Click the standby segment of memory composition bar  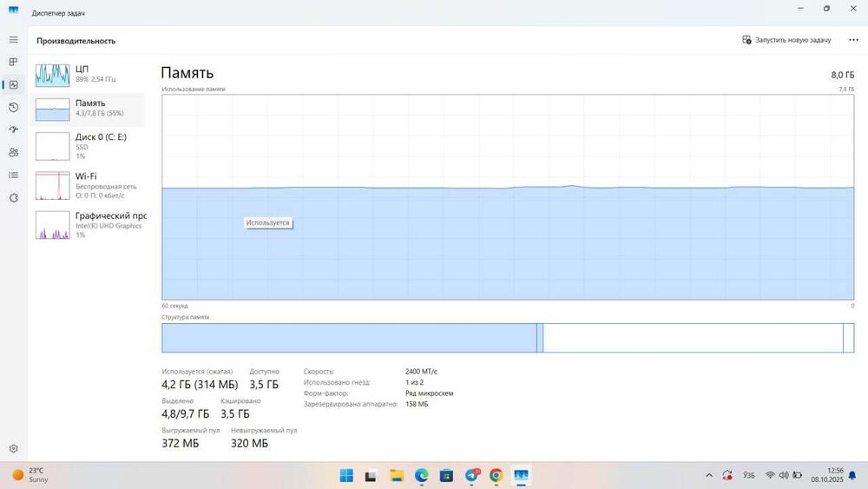point(693,338)
